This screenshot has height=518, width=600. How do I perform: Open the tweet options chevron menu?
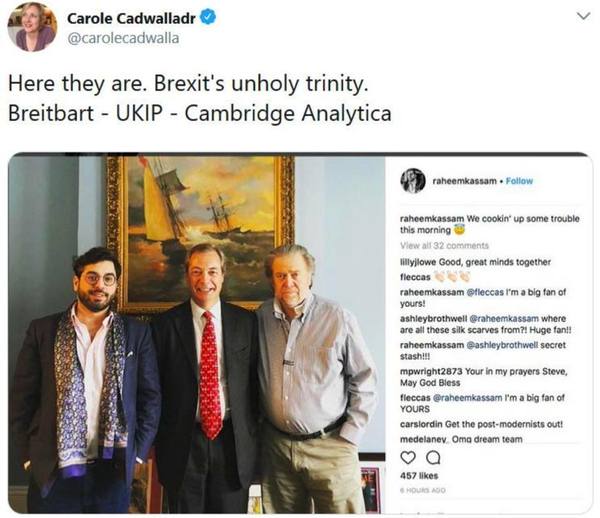click(584, 17)
